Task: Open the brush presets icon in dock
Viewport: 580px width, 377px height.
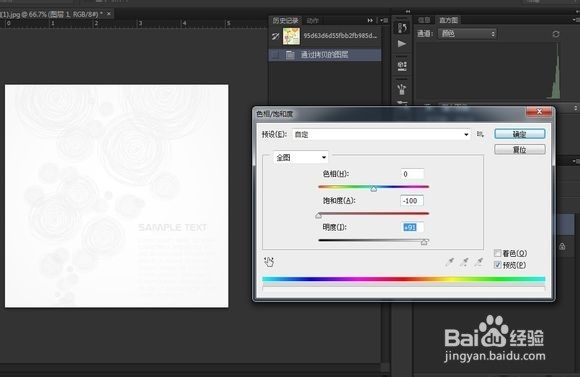Action: pyautogui.click(x=402, y=89)
